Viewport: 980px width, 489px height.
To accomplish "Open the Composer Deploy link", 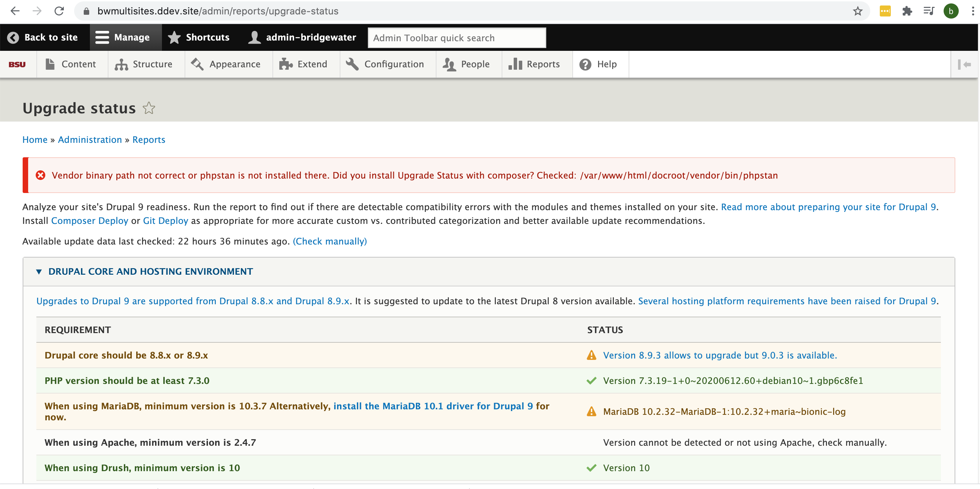I will click(x=90, y=221).
